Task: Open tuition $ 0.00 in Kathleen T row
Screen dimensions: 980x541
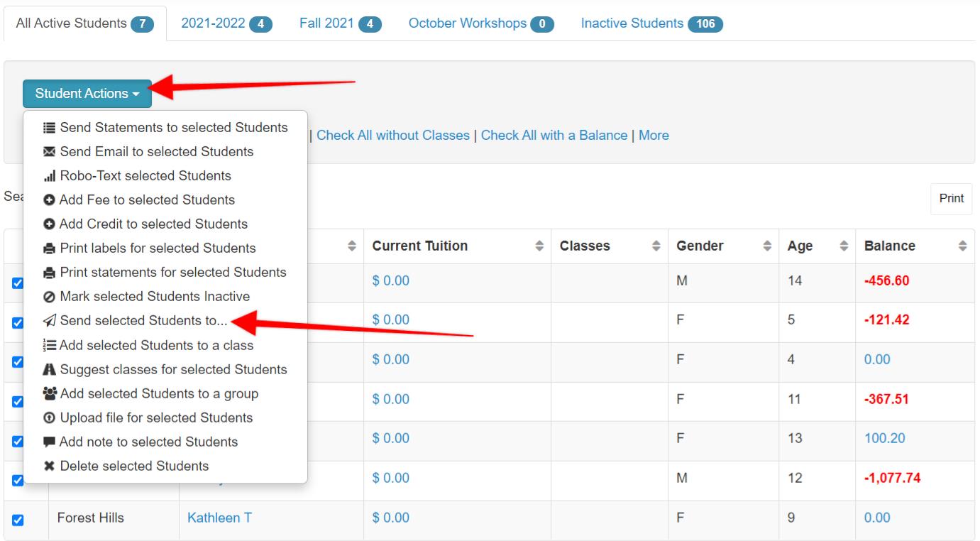Action: (x=391, y=518)
